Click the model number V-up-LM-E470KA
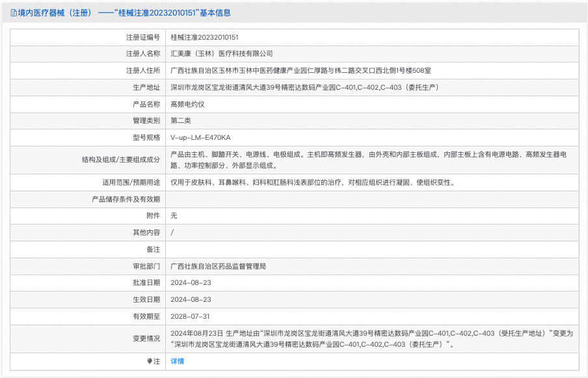The width and height of the screenshot is (588, 378). 202,137
